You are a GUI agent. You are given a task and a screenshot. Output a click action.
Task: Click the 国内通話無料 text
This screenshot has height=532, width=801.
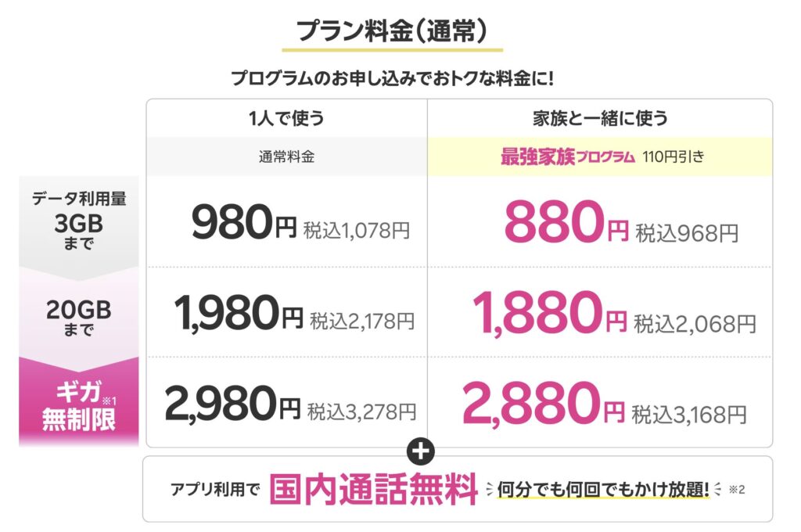pos(373,491)
